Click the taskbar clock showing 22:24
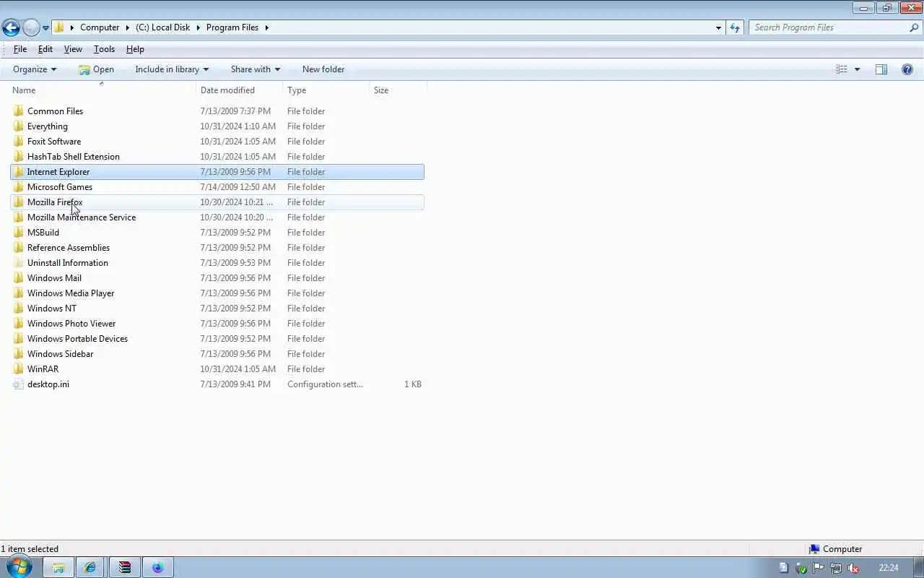This screenshot has width=924, height=578. [889, 568]
